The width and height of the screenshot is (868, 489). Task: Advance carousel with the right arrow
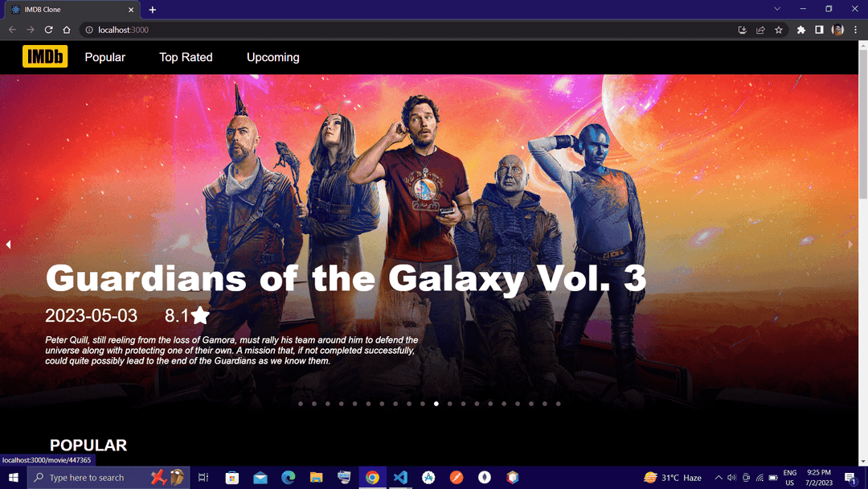[850, 244]
